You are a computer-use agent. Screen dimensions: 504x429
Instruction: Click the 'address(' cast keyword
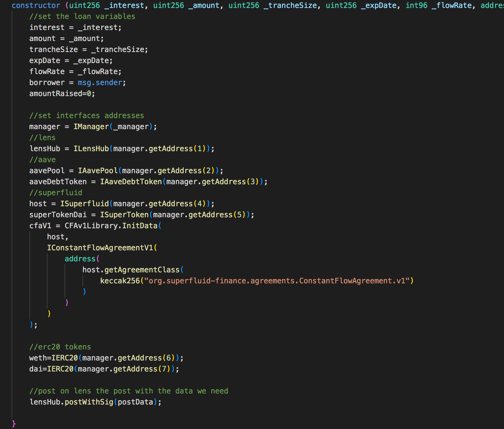82,259
